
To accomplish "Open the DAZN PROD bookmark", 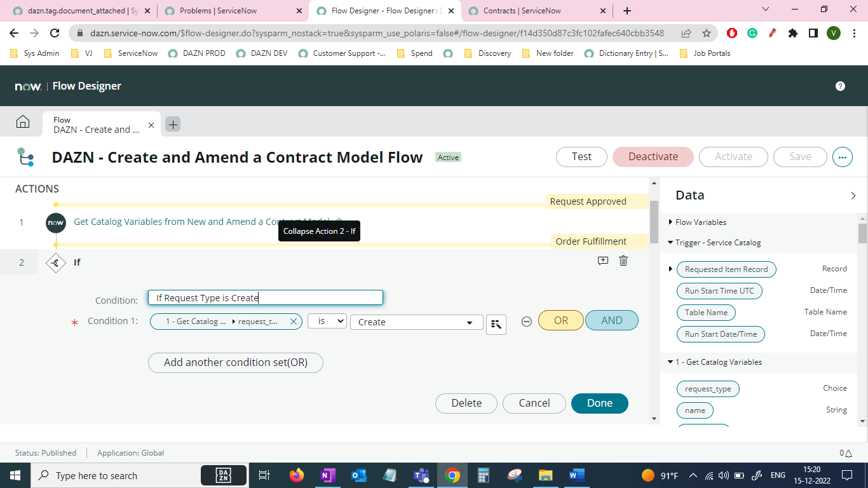I will coord(197,53).
